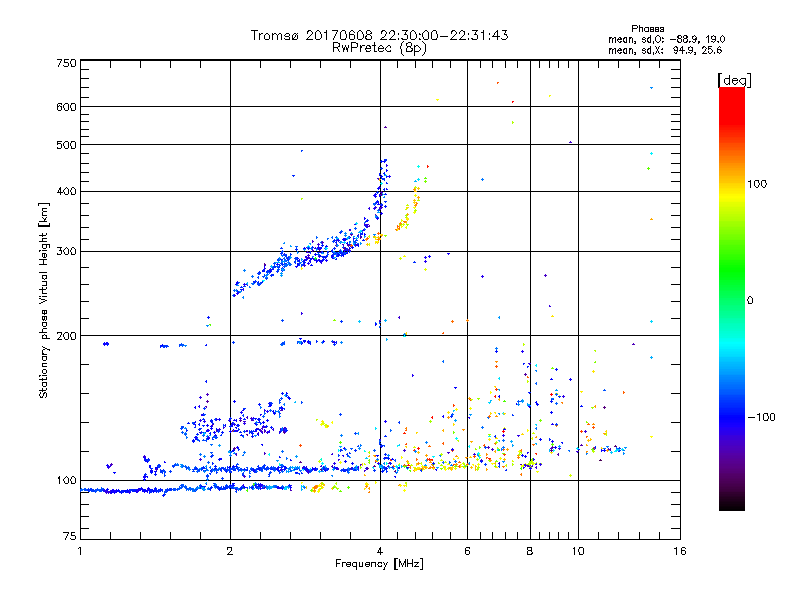Screen dimensions: 800x600
Task: Click the y-axis label '75'
Action: click(x=70, y=536)
